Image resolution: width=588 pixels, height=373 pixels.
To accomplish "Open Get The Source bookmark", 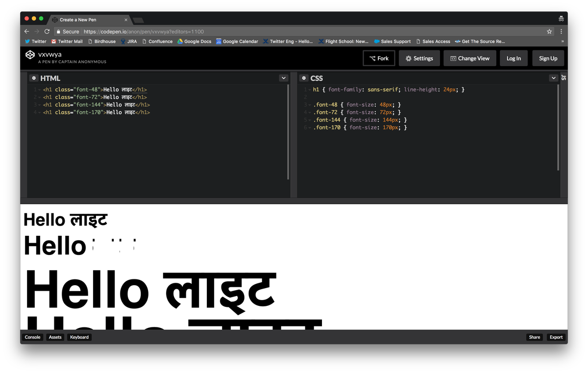I will (x=480, y=42).
